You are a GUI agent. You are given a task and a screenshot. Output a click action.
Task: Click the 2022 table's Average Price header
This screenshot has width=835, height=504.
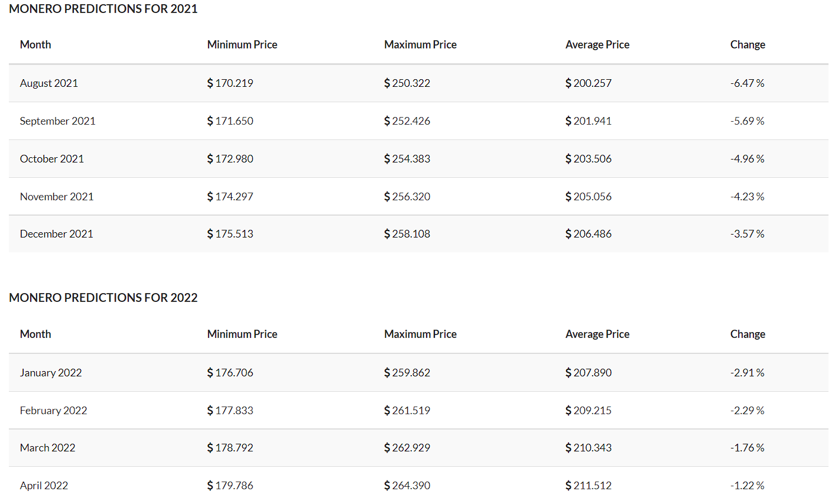597,334
